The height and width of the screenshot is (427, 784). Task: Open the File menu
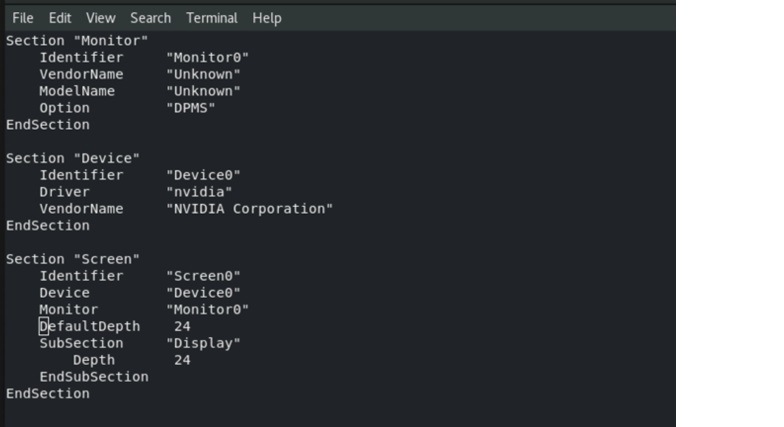pyautogui.click(x=22, y=18)
